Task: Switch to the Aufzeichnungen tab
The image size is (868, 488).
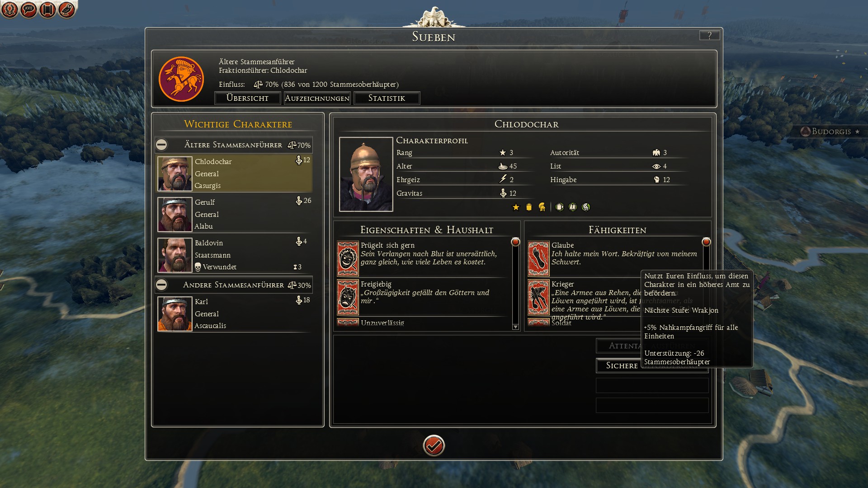Action: coord(317,98)
